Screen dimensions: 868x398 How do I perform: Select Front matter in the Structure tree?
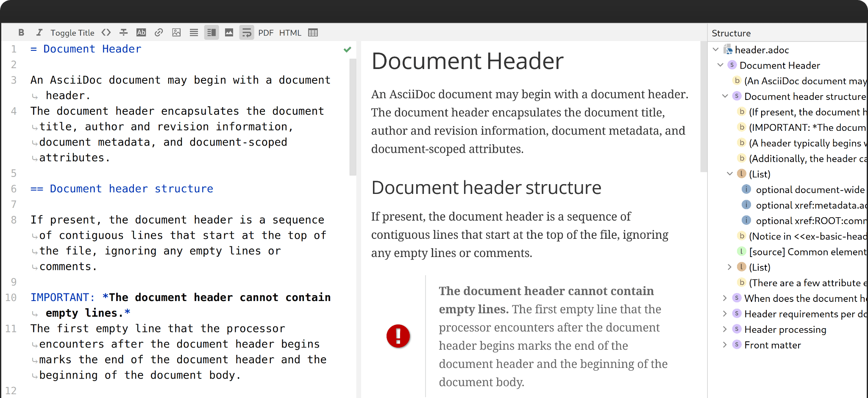pos(772,345)
